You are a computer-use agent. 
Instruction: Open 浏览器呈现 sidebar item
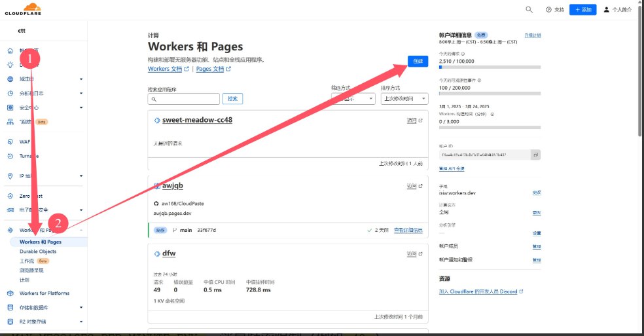[x=31, y=271]
